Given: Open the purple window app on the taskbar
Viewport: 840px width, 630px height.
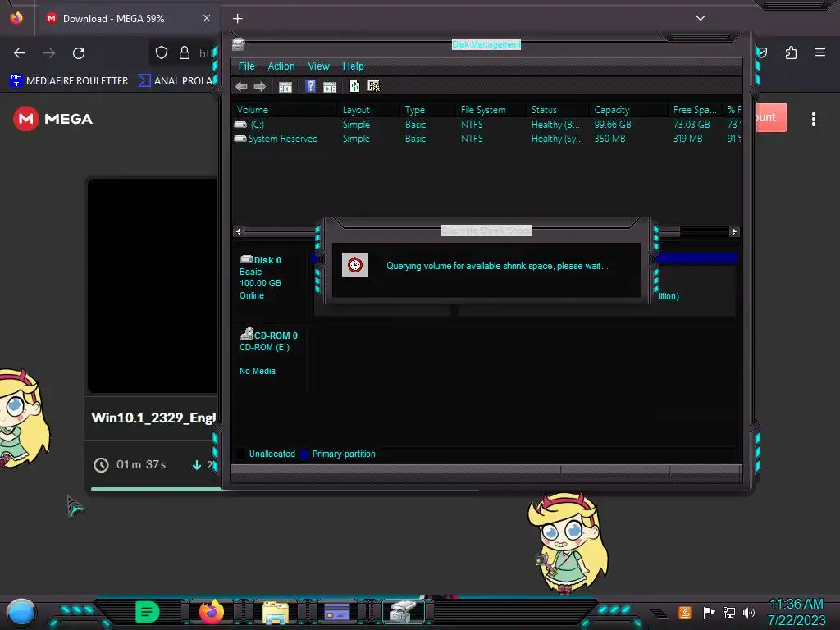Looking at the screenshot, I should click(337, 612).
